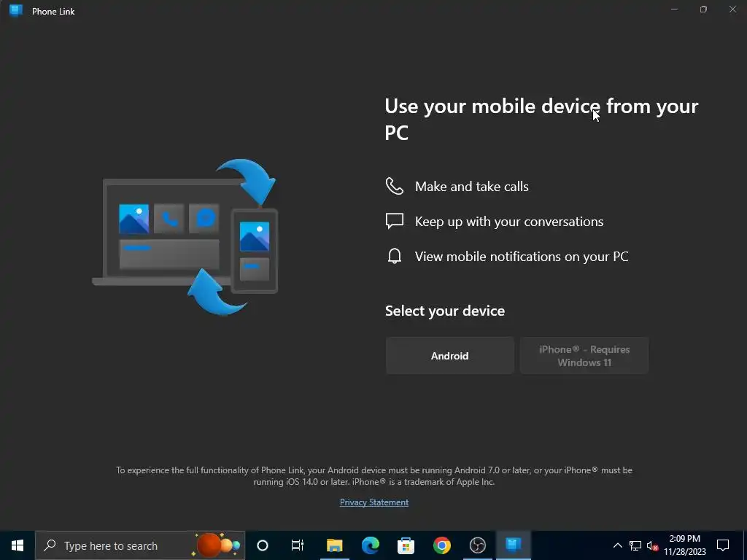Open Cortana from the taskbar
Screen dimensions: 747x560
point(263,545)
